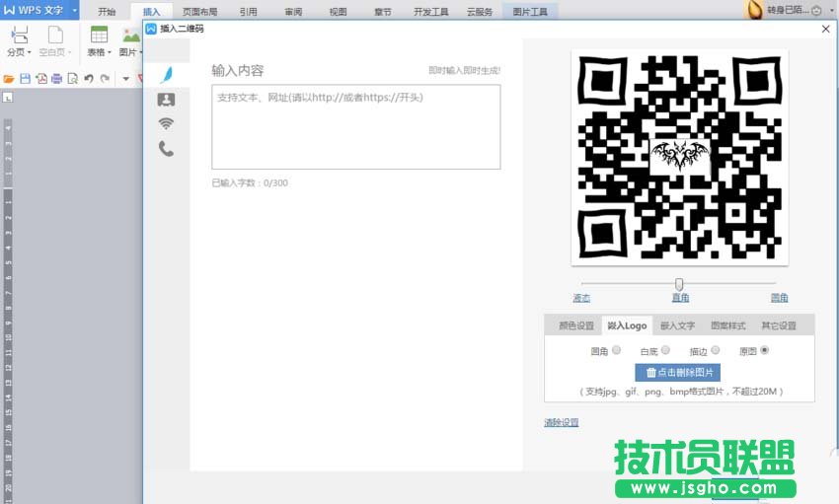The width and height of the screenshot is (839, 504).
Task: Open the 开始 ribbon tab
Action: [107, 12]
